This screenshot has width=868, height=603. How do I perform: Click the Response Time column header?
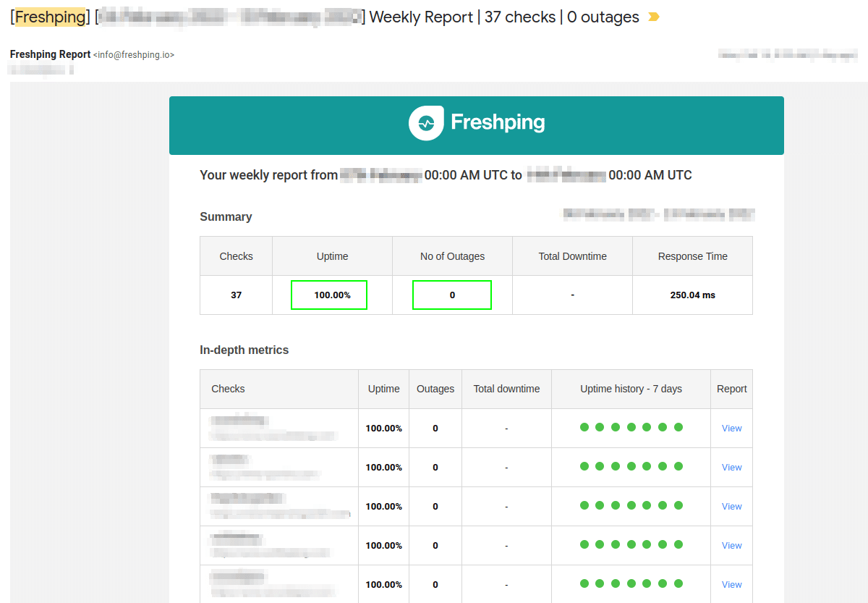(692, 256)
